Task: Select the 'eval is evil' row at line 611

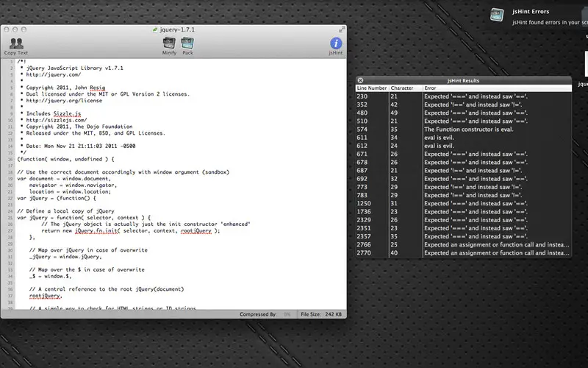Action: [464, 138]
